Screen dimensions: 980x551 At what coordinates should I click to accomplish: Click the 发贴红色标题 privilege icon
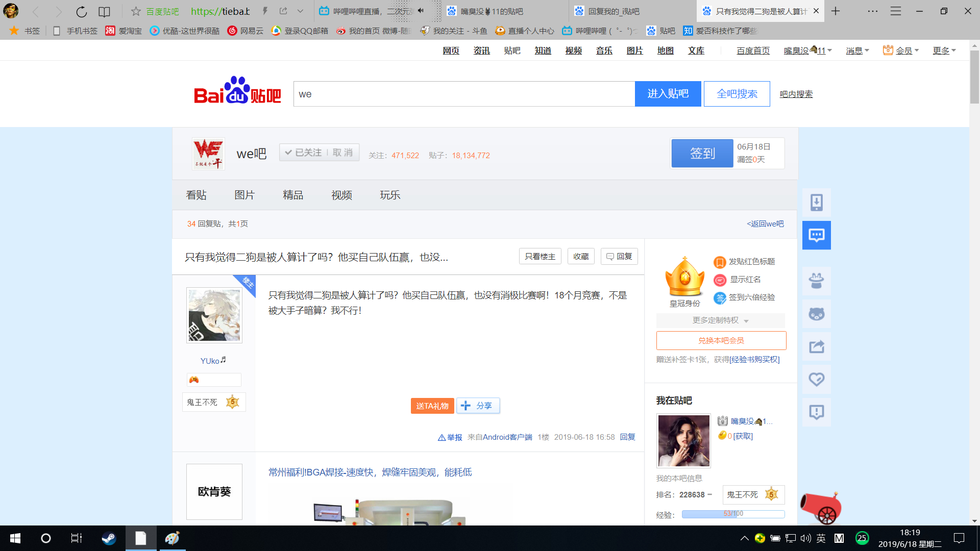pos(720,262)
